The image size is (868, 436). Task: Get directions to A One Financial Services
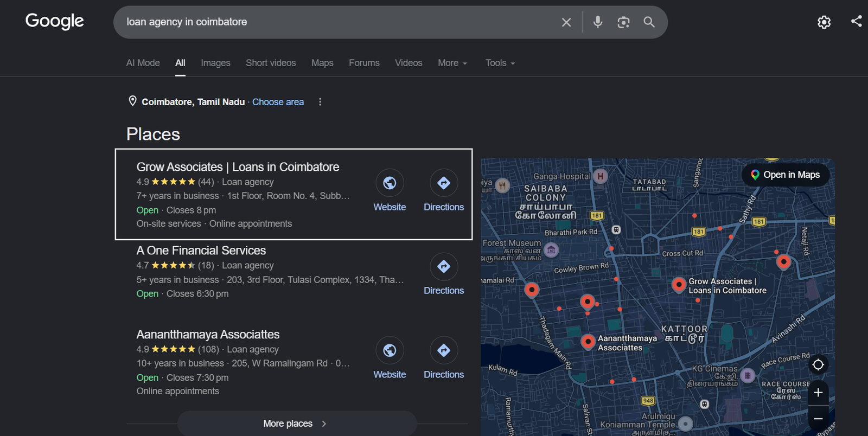pyautogui.click(x=444, y=267)
